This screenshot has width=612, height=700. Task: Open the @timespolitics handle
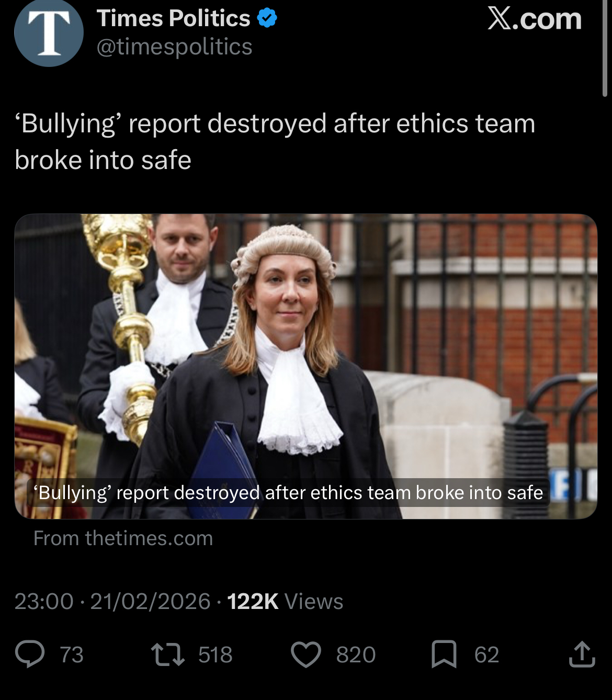coord(175,47)
